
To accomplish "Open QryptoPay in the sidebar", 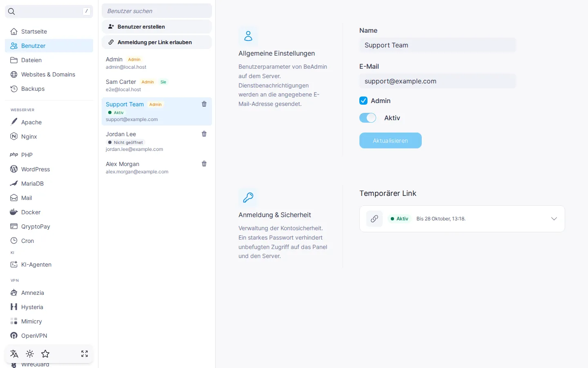I will click(49, 227).
